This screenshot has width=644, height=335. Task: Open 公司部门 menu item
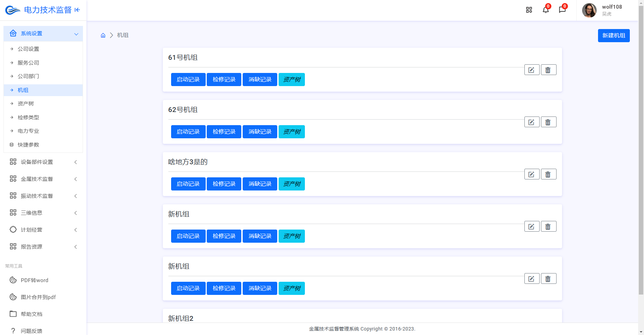point(43,76)
